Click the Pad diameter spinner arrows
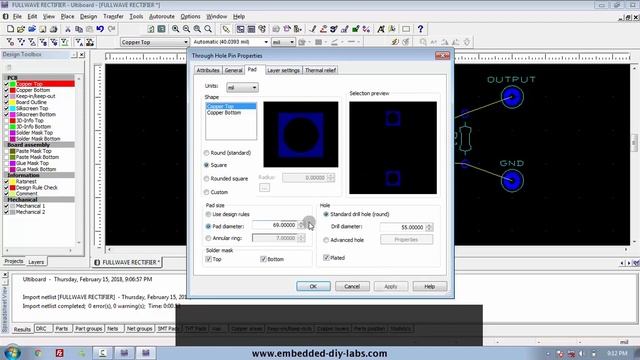This screenshot has width=640, height=360. click(302, 225)
